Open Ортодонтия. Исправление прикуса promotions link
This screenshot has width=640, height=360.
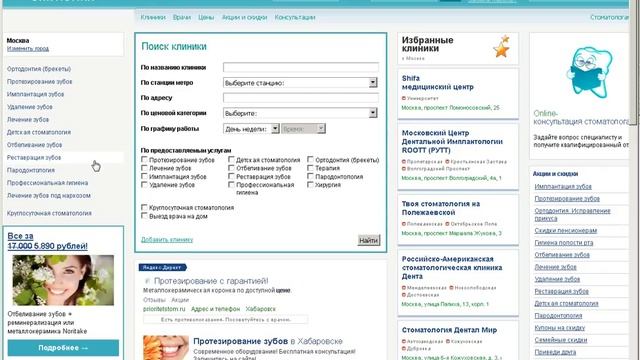click(x=572, y=214)
